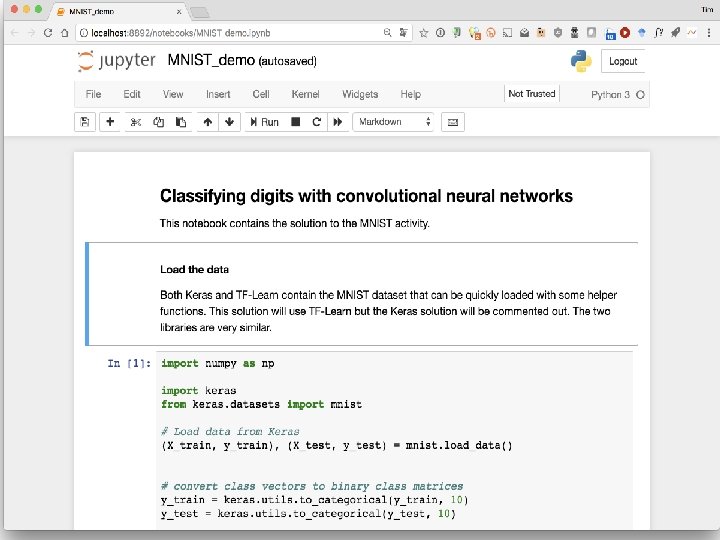This screenshot has height=540, width=720.
Task: Click the translate icon in address bar
Action: (403, 33)
